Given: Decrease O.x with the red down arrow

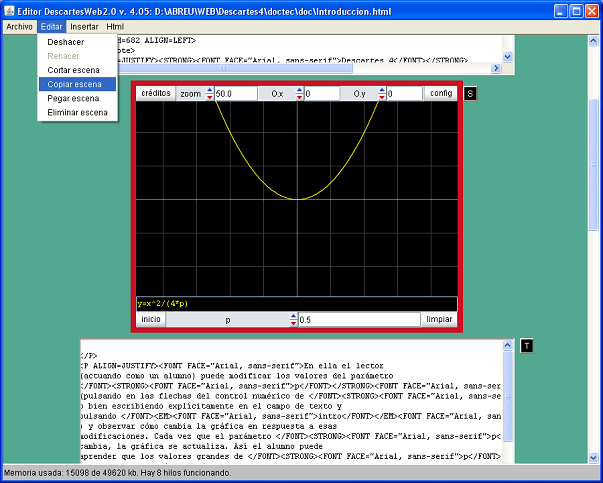Looking at the screenshot, I should 299,97.
